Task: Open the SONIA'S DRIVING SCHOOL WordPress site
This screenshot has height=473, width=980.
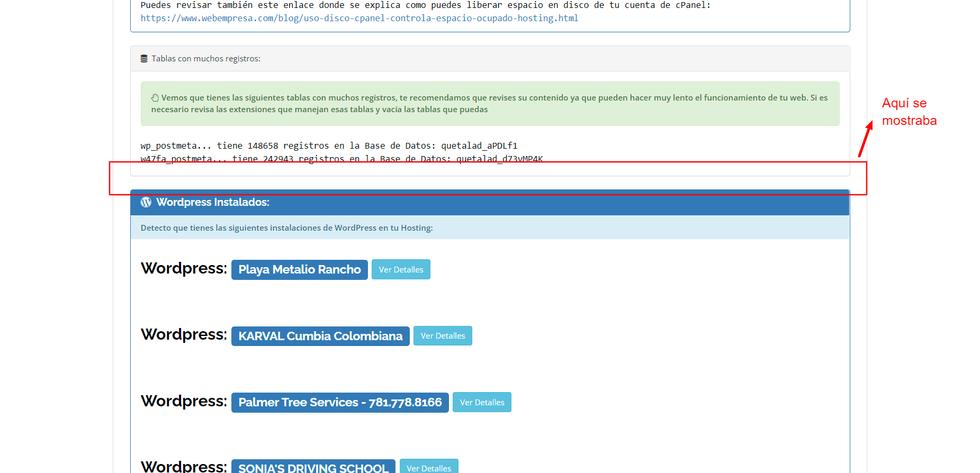Action: point(313,466)
